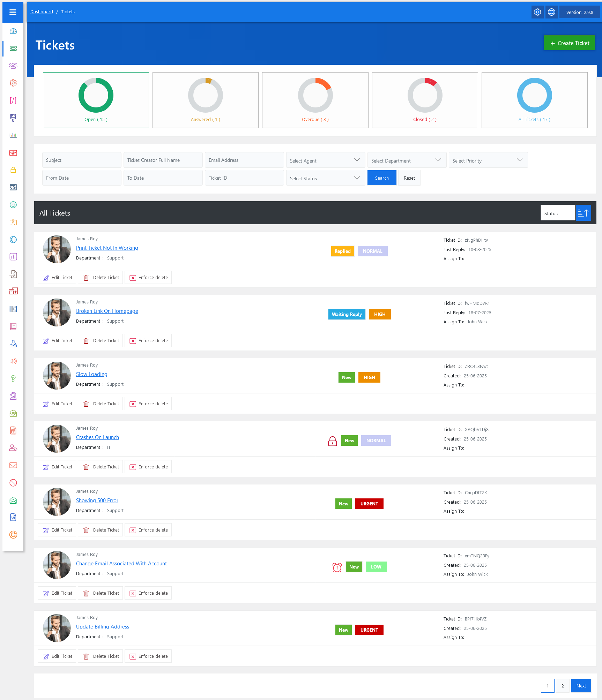Click the lifebuoy help icon in header
This screenshot has height=700, width=602.
click(x=551, y=12)
